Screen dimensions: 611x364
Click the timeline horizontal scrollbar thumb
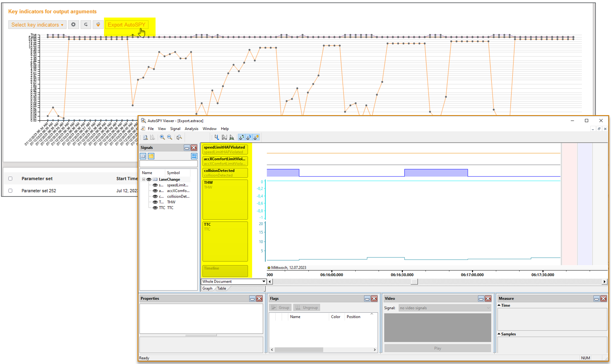coord(414,282)
